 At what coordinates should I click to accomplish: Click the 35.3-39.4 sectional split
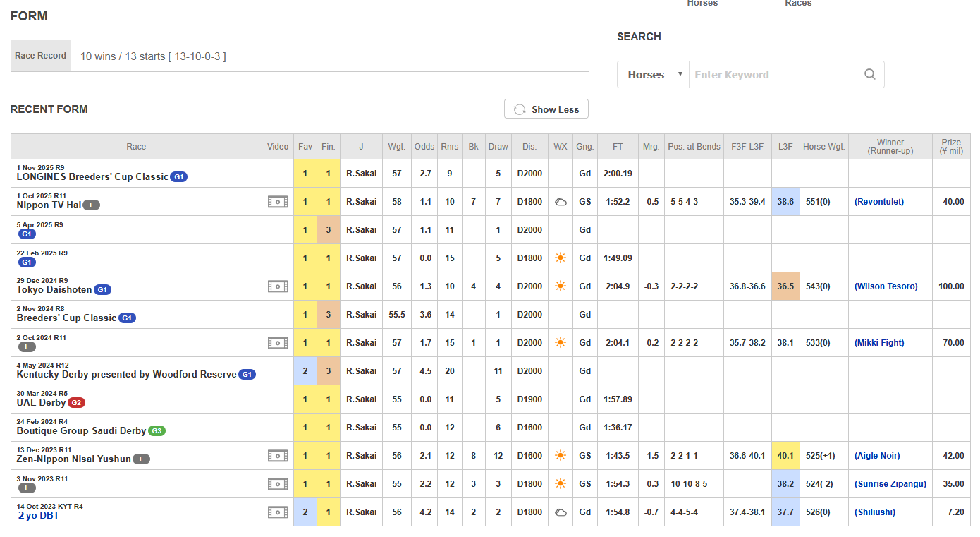pyautogui.click(x=747, y=202)
